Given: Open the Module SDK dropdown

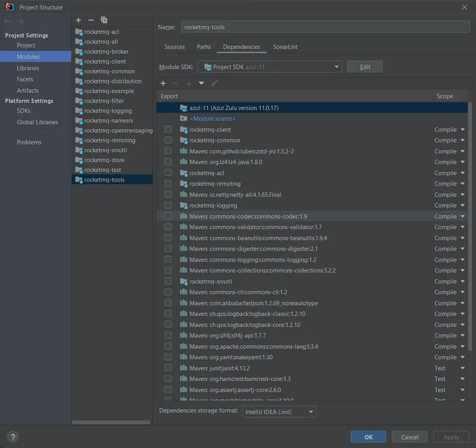Looking at the screenshot, I should 270,67.
